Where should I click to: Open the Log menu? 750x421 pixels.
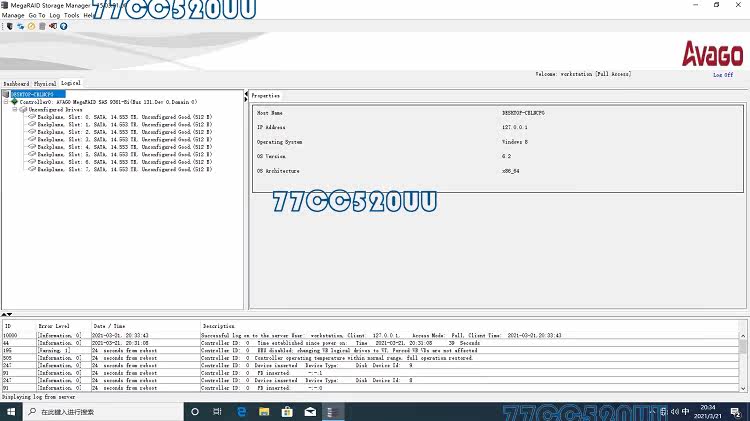point(55,15)
